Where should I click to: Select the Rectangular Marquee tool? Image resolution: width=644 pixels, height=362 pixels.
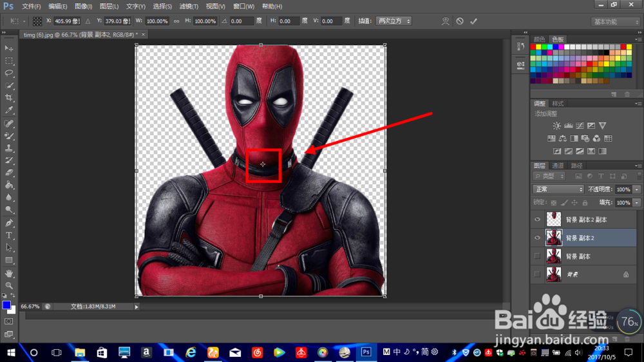(x=8, y=61)
